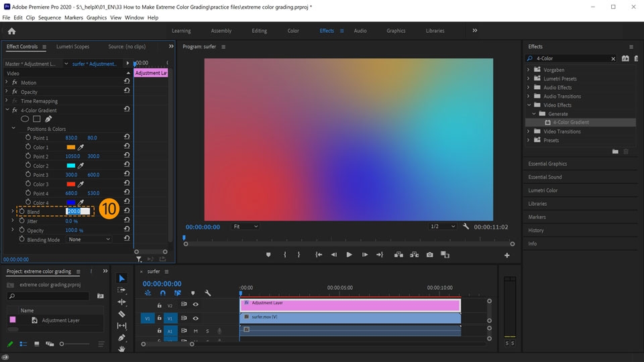Toggle the lock on track V1
The width and height of the screenshot is (644, 362).
(x=159, y=318)
